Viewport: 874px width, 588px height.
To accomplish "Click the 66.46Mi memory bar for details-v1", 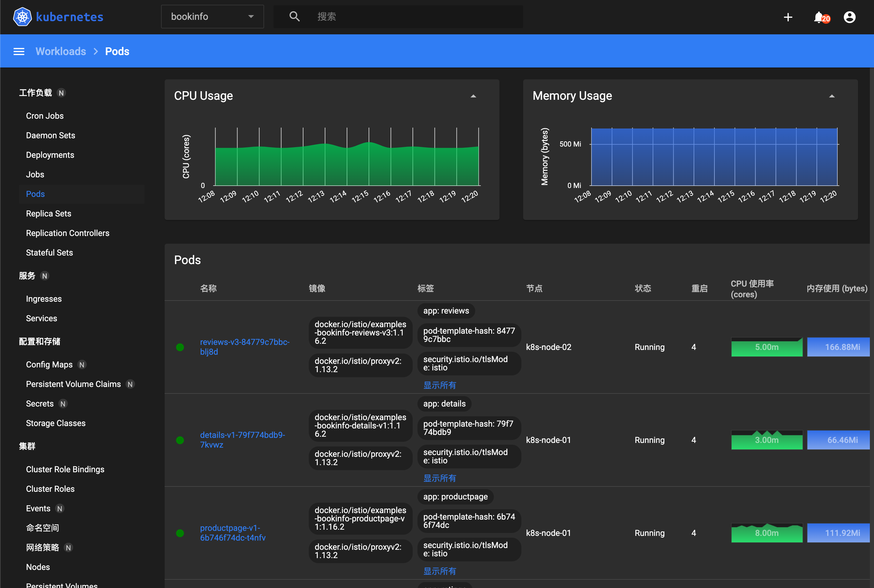I will (x=838, y=440).
